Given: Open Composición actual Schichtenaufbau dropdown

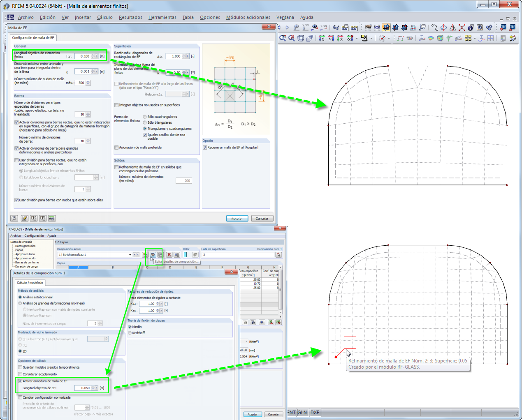Looking at the screenshot, I should pyautogui.click(x=130, y=255).
